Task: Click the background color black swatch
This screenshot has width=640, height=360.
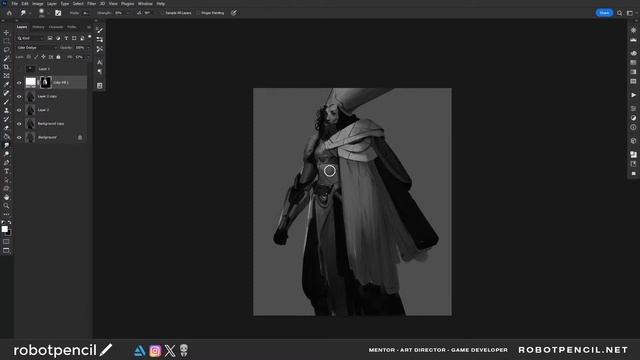Action: (x=9, y=233)
